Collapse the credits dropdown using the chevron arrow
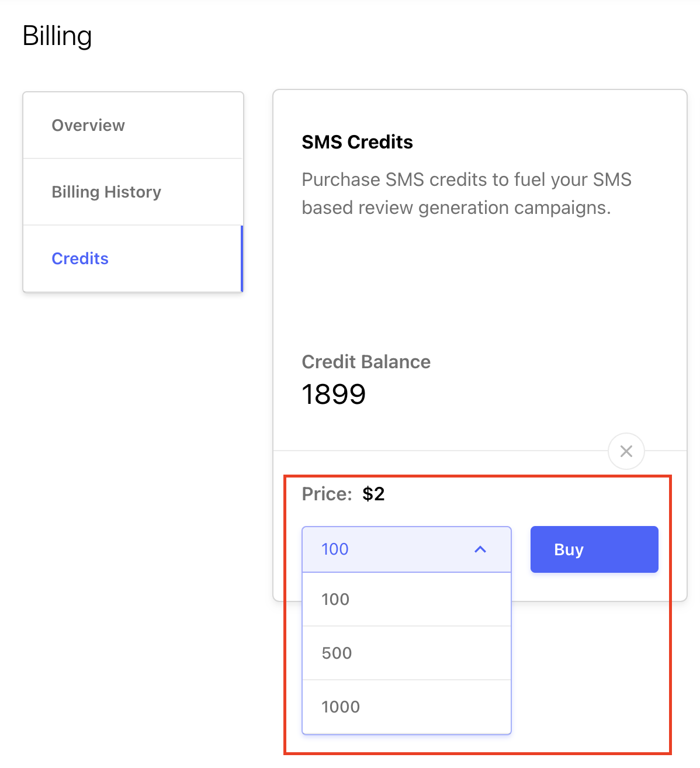Image resolution: width=700 pixels, height=768 pixels. 480,549
